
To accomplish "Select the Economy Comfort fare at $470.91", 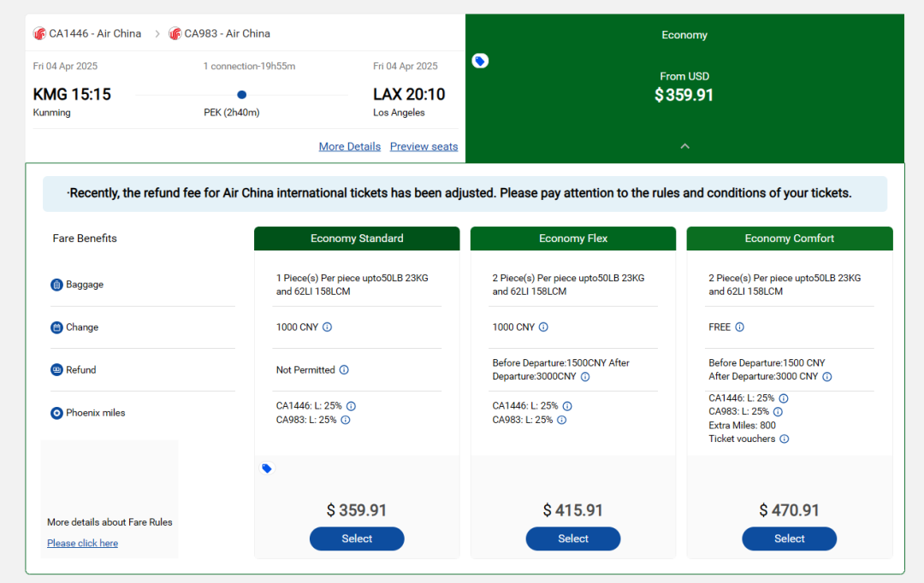I will (x=790, y=539).
